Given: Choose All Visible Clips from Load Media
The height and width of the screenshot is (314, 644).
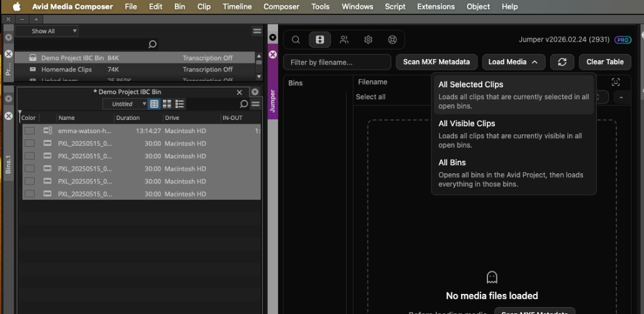Looking at the screenshot, I should pyautogui.click(x=513, y=134).
